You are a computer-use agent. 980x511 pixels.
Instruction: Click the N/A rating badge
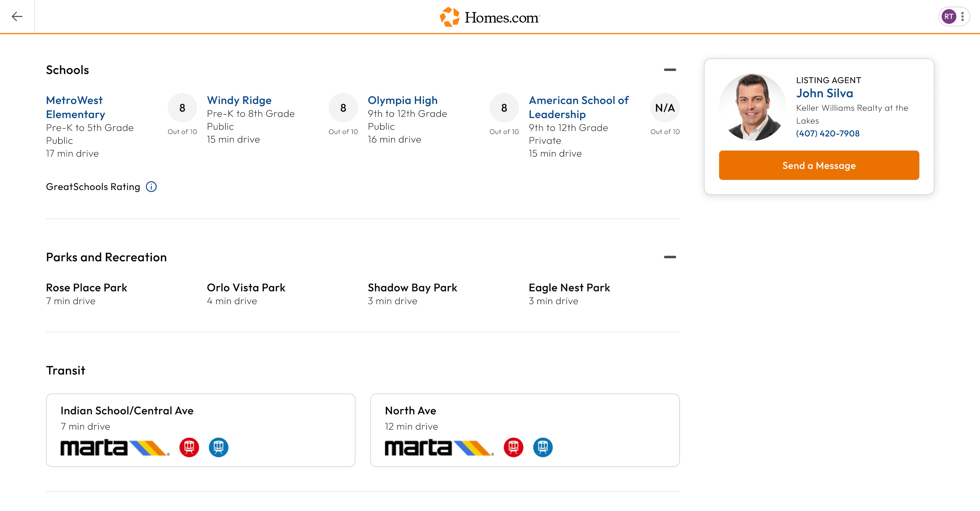point(665,108)
